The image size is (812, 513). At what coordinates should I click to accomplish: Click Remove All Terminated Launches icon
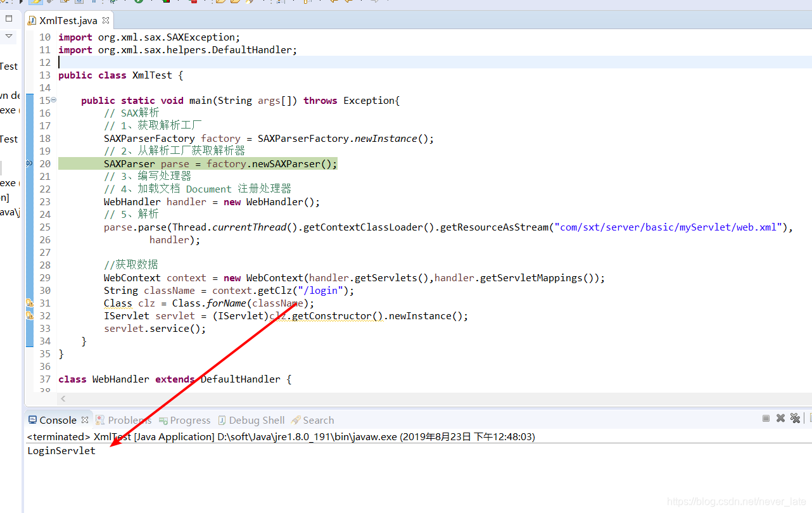coord(795,419)
